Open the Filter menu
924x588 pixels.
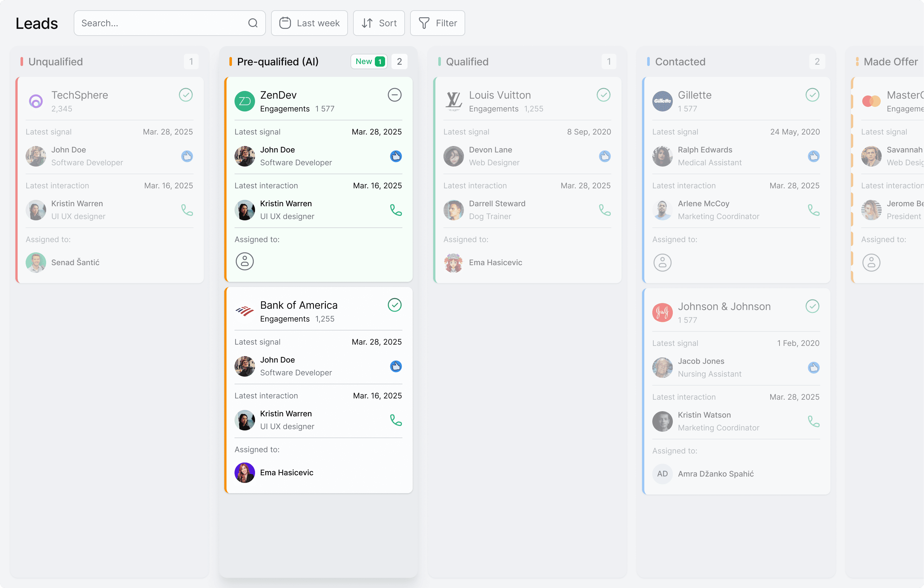(437, 23)
